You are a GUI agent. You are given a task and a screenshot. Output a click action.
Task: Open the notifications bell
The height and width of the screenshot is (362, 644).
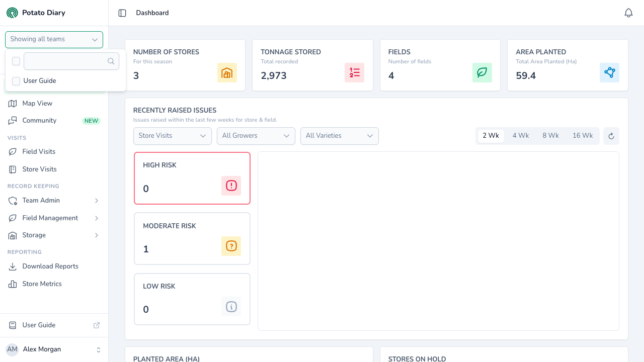pyautogui.click(x=628, y=13)
